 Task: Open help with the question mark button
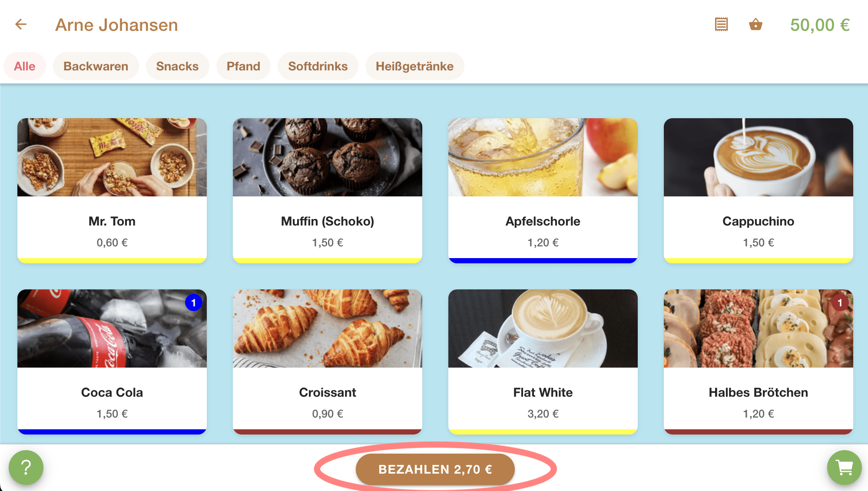[x=26, y=468]
